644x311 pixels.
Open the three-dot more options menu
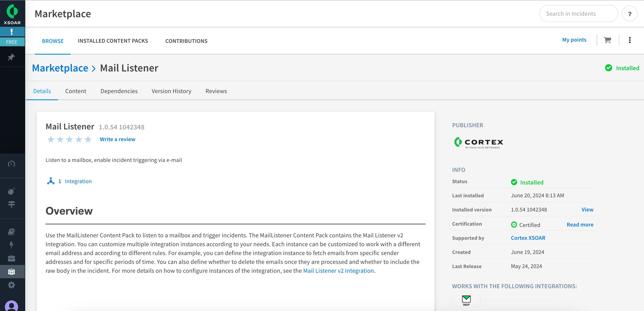(629, 40)
